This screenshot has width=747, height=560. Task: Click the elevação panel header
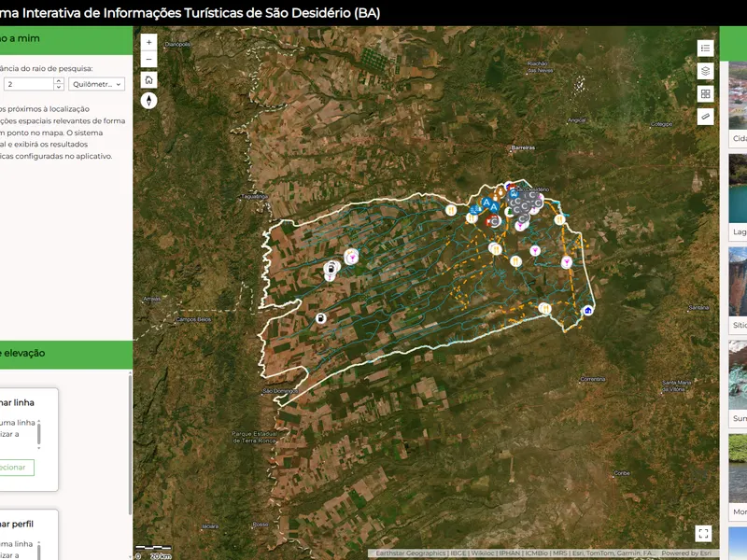coord(66,354)
